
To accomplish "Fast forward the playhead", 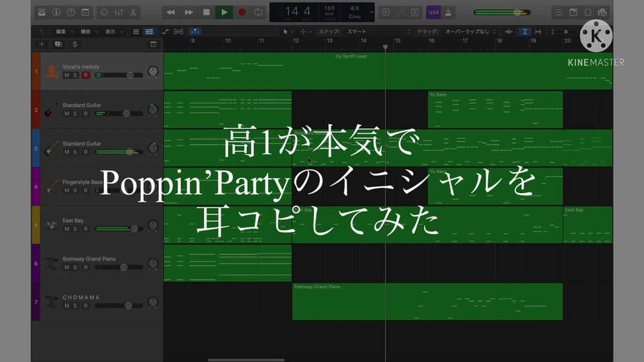I will coord(189,12).
